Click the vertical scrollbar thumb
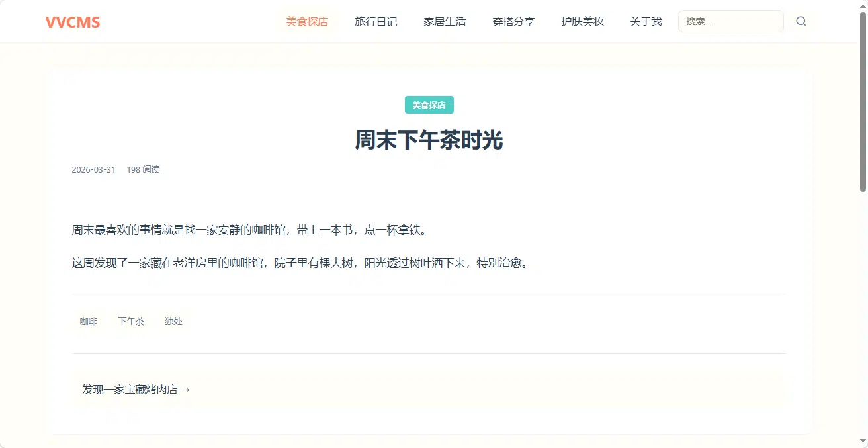This screenshot has height=448, width=868. point(863,103)
